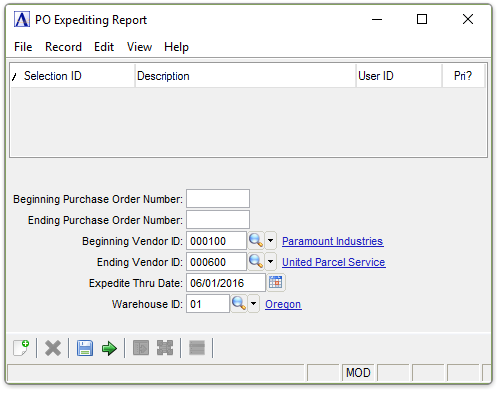Click Warehouse ID field showing 01
This screenshot has height=393, width=501.
(208, 304)
